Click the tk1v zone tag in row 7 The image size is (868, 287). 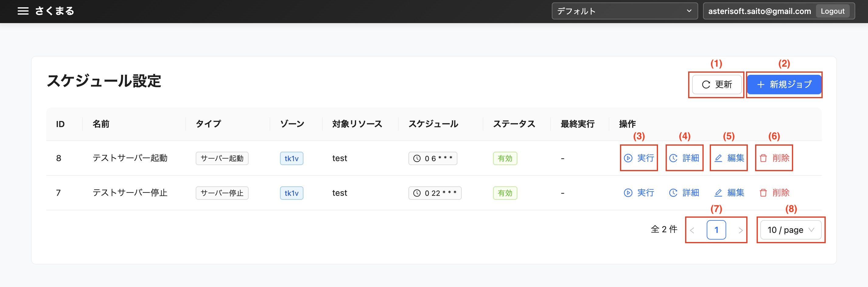click(292, 193)
